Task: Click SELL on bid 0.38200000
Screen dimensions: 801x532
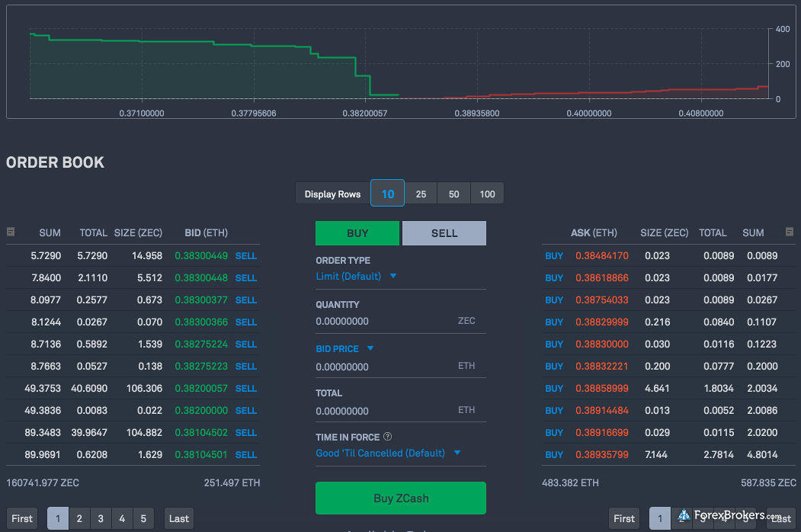Action: [x=245, y=410]
